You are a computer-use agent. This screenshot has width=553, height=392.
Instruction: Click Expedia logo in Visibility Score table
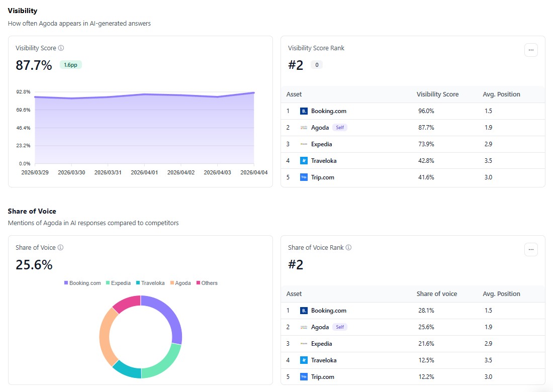[x=304, y=144]
